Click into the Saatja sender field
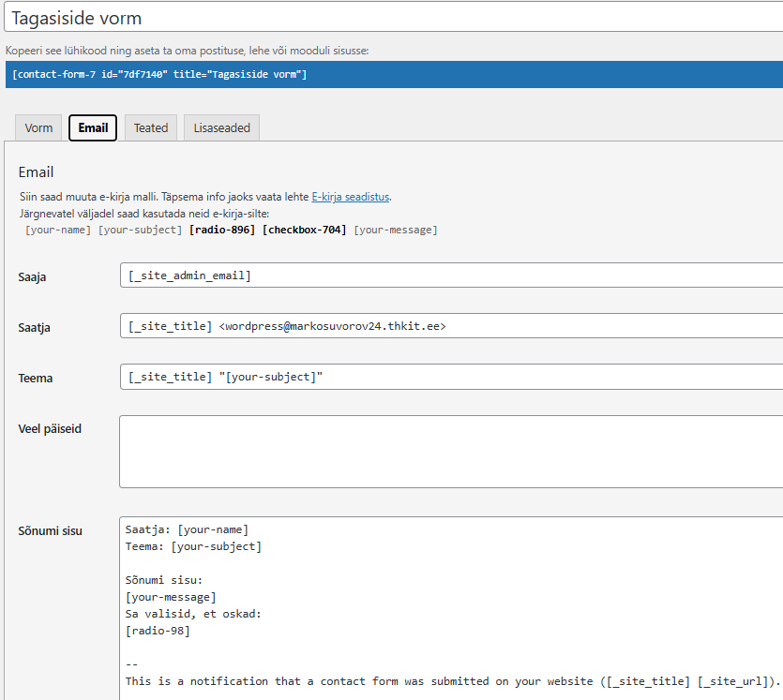The height and width of the screenshot is (700, 783). click(x=450, y=326)
